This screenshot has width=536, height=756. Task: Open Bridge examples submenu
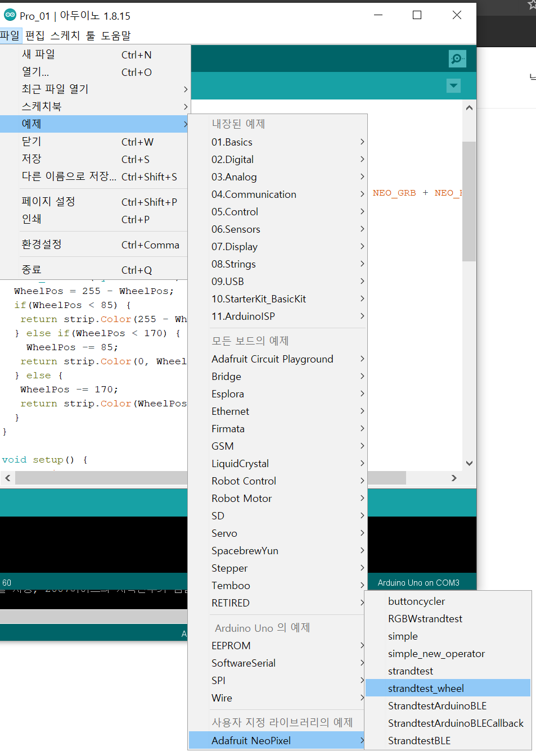278,377
